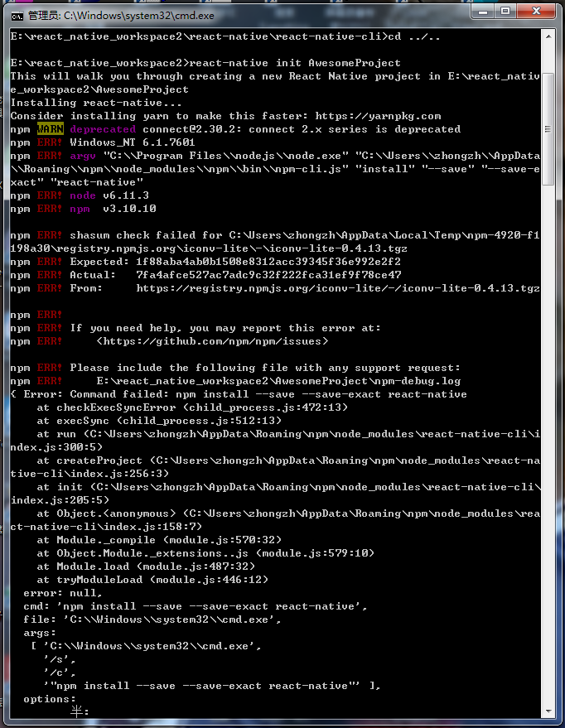Click the Expected hash value

pos(268,262)
